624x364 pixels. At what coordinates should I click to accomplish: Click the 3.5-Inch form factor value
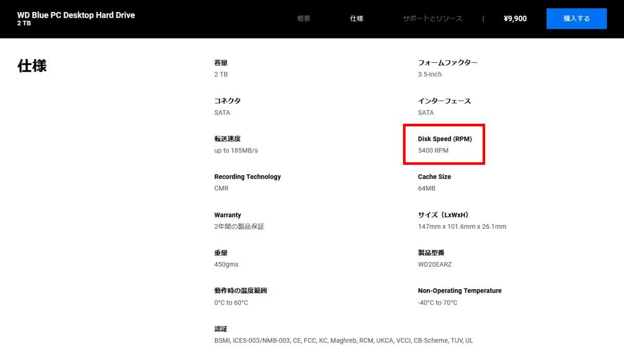(430, 74)
